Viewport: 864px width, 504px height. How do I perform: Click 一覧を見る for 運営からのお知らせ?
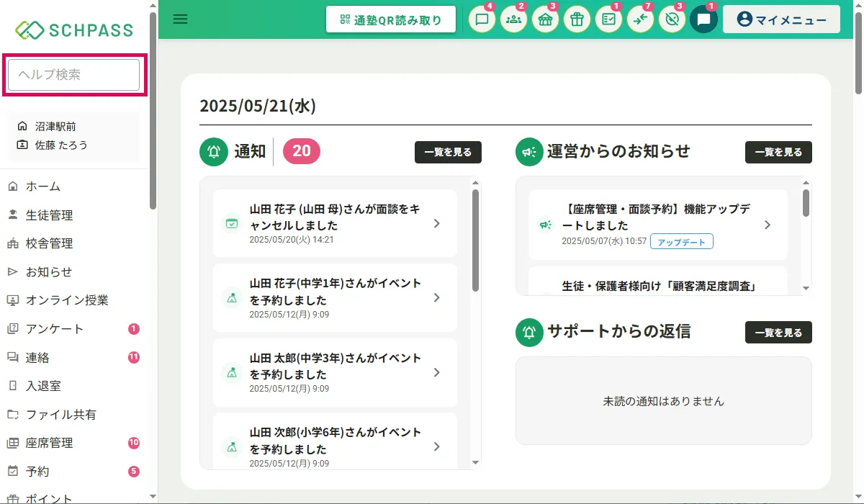778,152
